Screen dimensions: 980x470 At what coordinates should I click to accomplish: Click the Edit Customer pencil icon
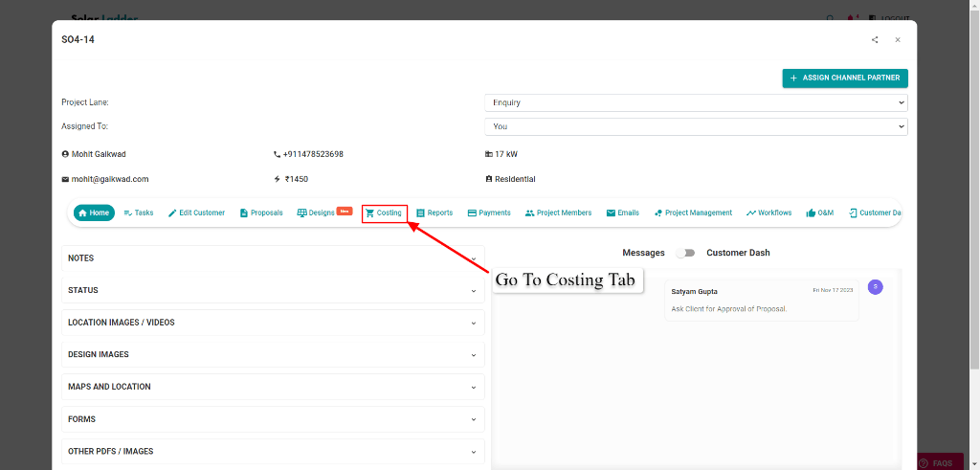172,213
